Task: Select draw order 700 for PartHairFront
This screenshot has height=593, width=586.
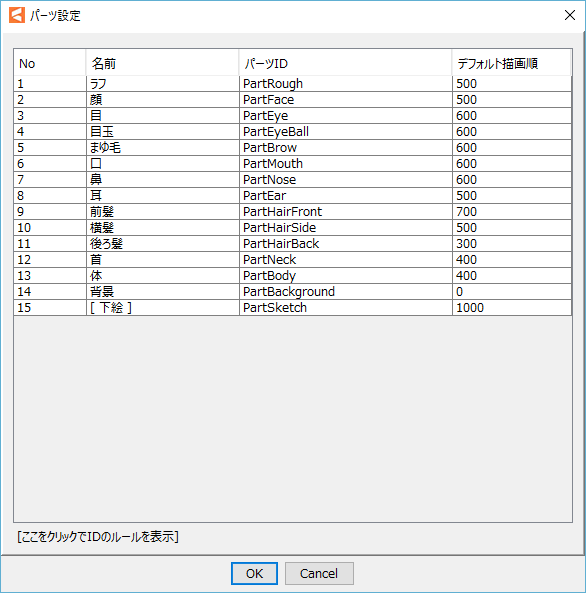Action: click(512, 211)
